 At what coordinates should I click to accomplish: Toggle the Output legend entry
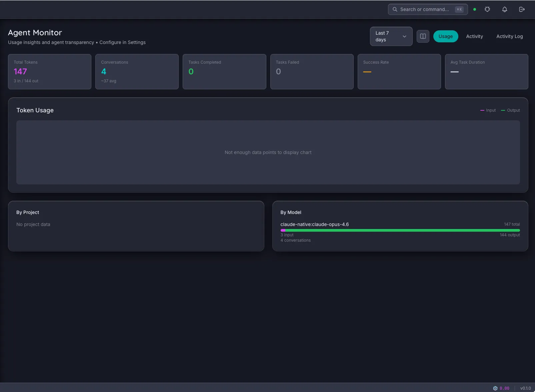tap(510, 110)
